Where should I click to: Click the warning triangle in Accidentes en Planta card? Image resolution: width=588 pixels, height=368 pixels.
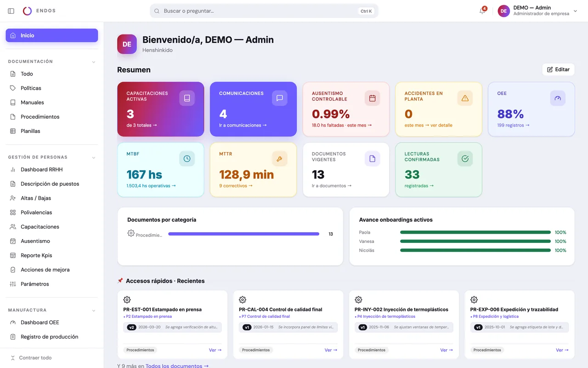pyautogui.click(x=465, y=98)
